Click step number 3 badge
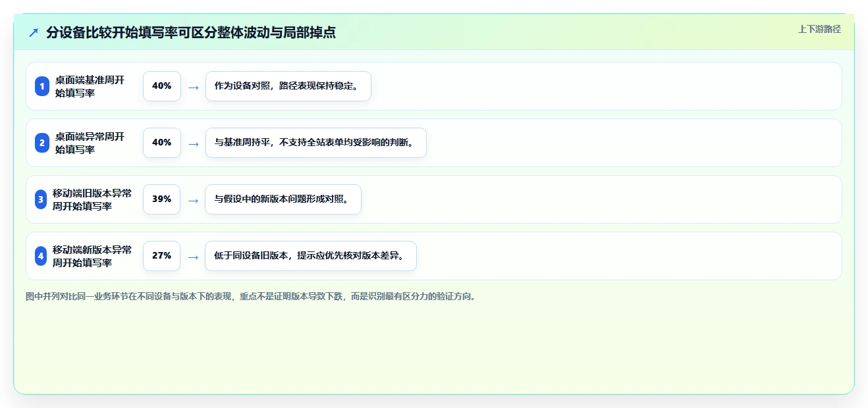This screenshot has width=868, height=408. click(41, 199)
